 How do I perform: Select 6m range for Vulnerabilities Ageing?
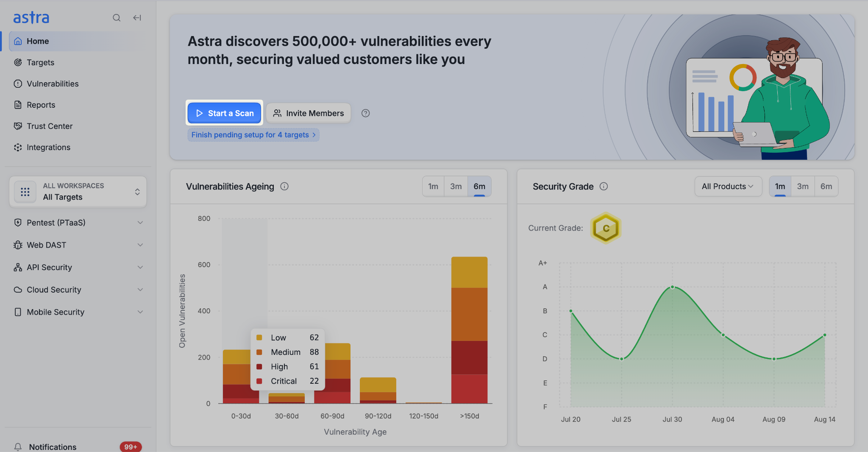pos(479,187)
